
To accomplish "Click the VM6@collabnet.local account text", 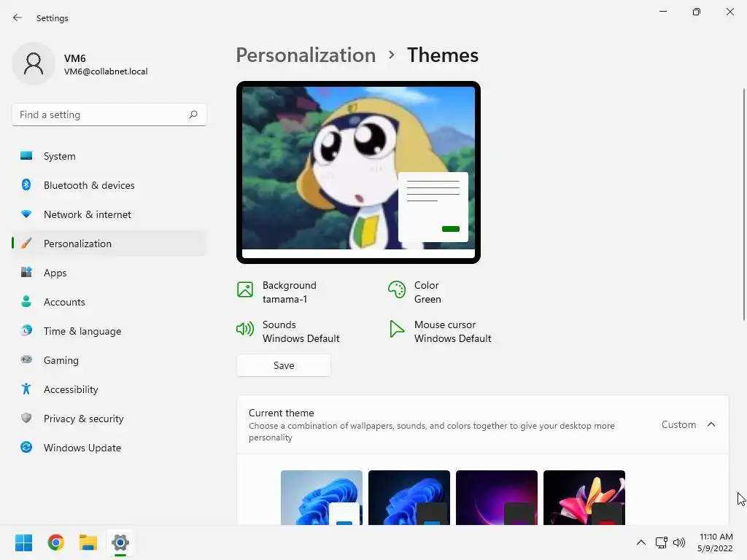I will click(x=106, y=71).
